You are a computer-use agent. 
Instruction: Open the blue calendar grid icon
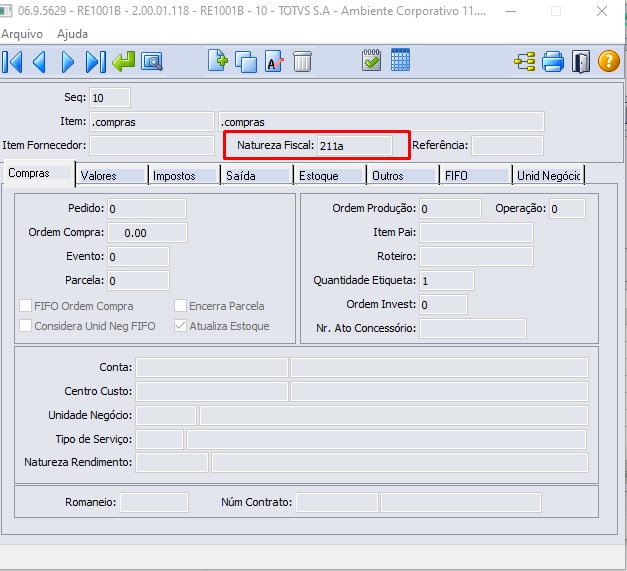coord(400,60)
